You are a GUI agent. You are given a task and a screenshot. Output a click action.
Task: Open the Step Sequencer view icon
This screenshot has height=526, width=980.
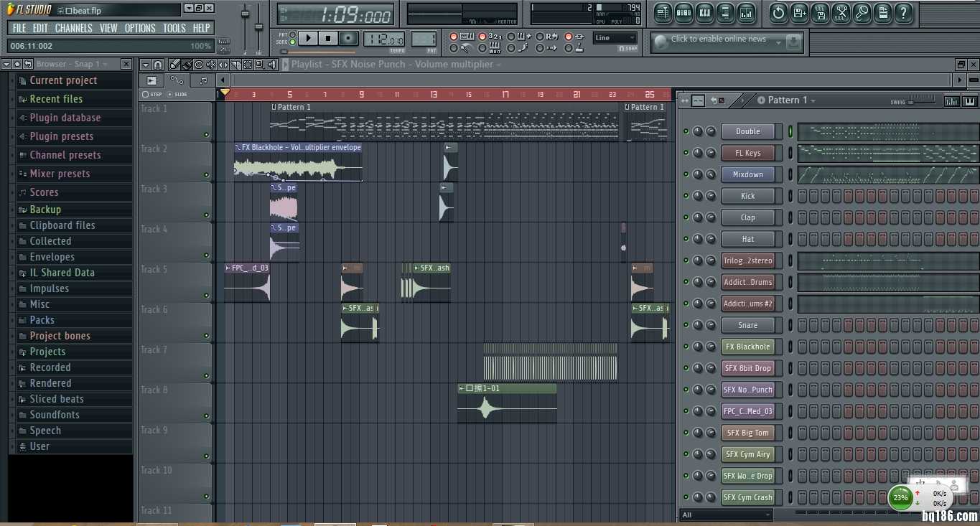683,13
